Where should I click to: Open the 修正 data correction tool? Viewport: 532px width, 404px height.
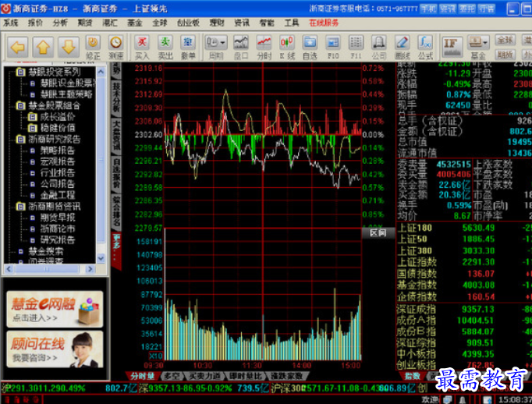[x=93, y=47]
